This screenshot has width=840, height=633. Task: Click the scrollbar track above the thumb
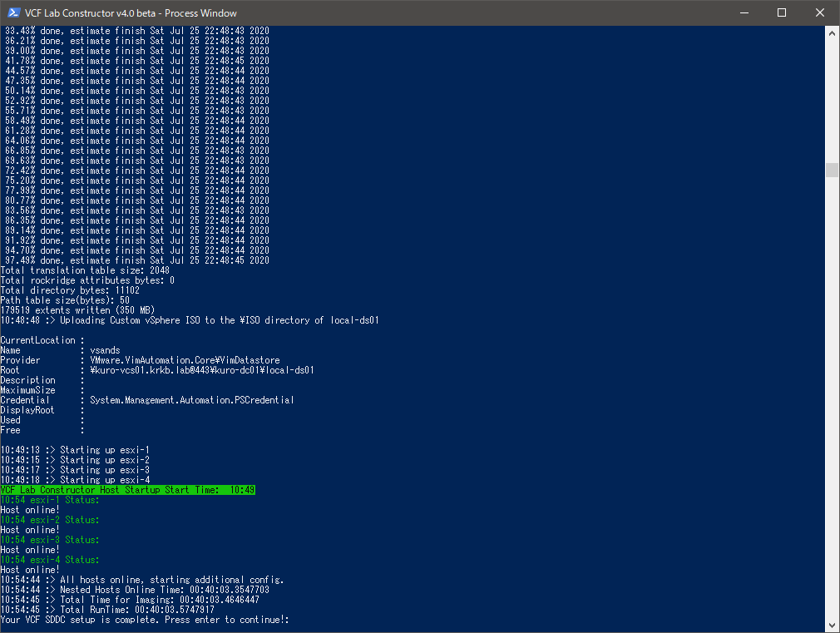833,100
